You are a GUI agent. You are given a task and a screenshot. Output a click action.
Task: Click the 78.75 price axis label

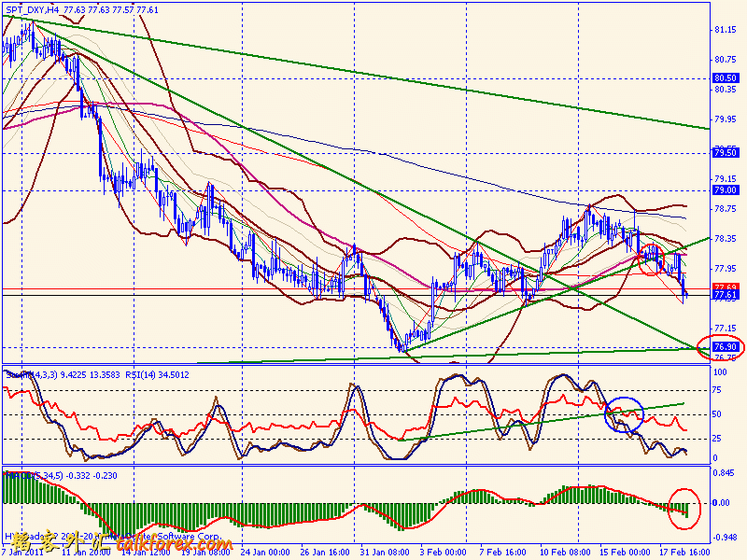click(x=726, y=208)
